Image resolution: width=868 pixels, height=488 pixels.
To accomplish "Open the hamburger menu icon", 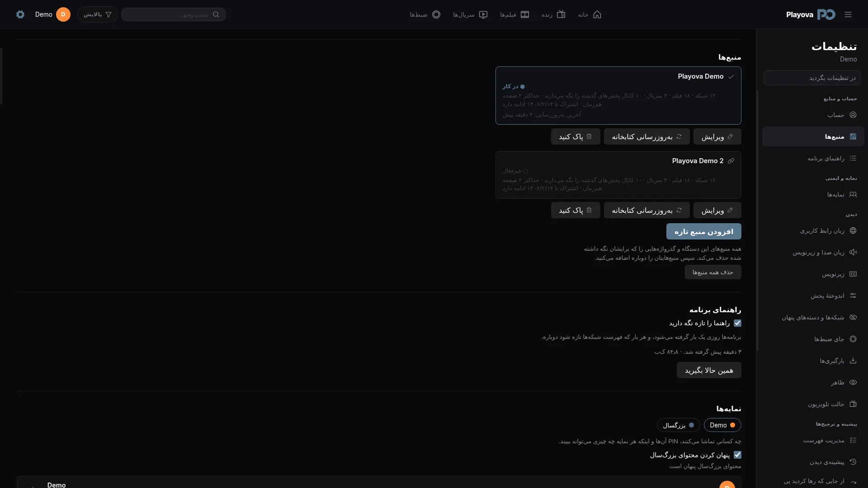I will [x=848, y=14].
